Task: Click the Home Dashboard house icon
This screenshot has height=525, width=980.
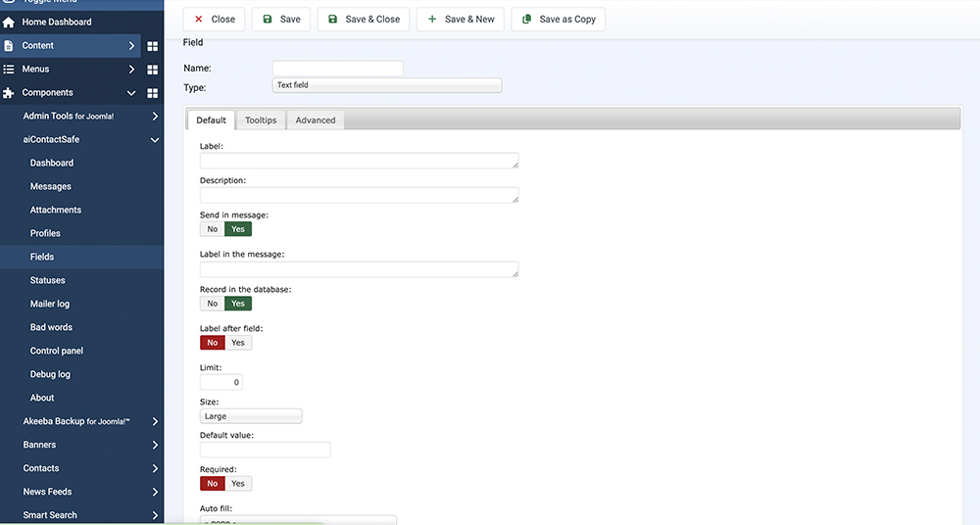Action: [x=9, y=23]
